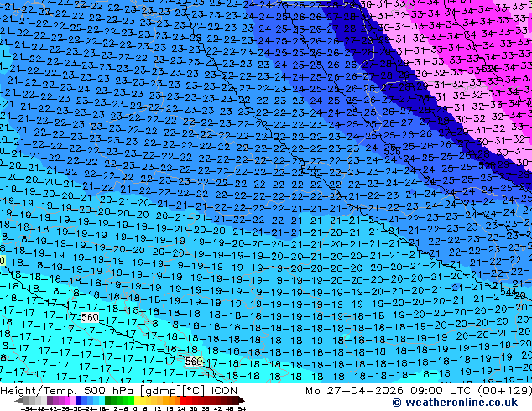Click the -54 value under the legend

[x=28, y=408]
